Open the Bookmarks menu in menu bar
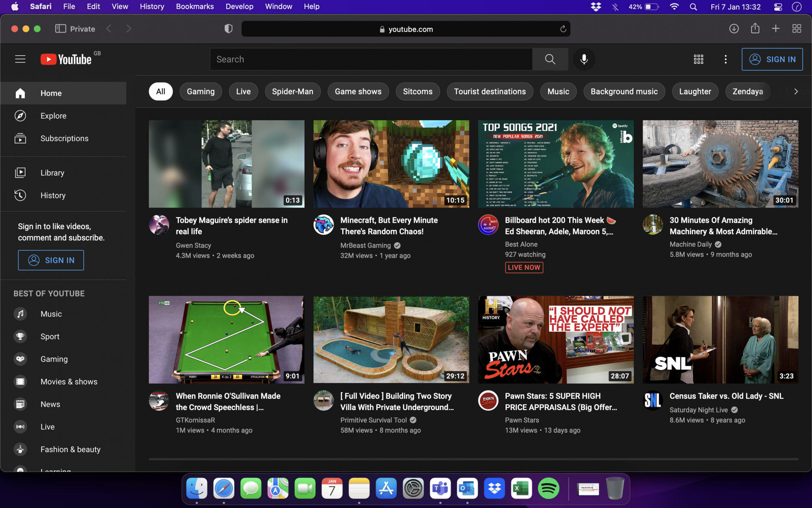812x508 pixels. pos(194,7)
